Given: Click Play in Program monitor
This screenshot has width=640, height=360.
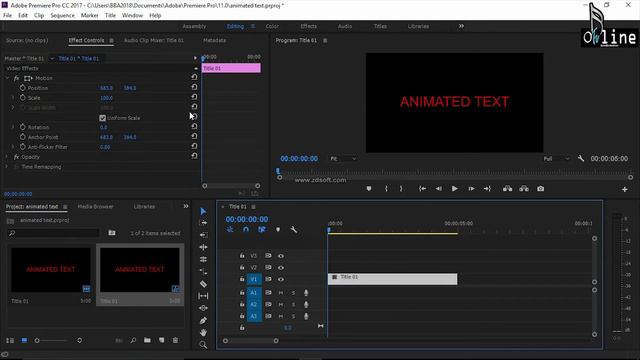Looking at the screenshot, I should pos(454,189).
